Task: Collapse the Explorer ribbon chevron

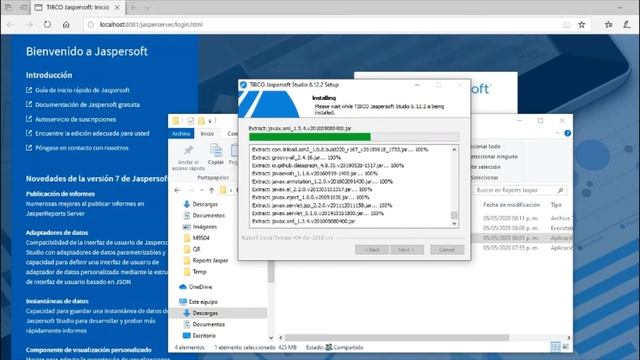Action: click(x=558, y=133)
